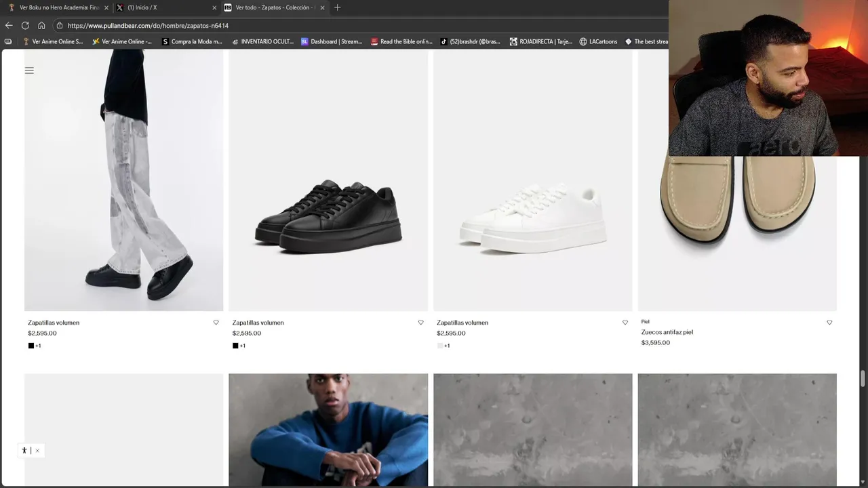
Task: Go back with browser back arrow
Action: point(9,25)
